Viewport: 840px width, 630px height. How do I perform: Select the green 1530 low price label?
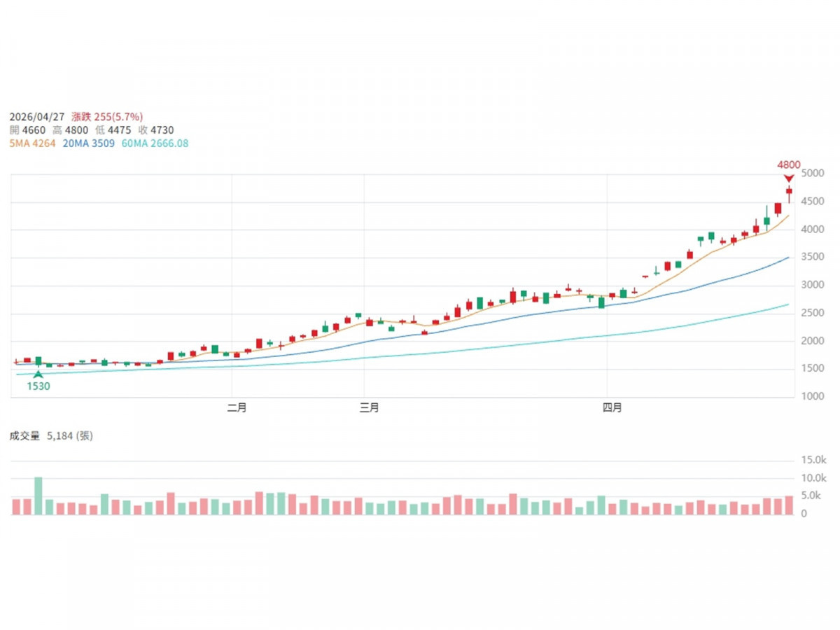coord(38,386)
